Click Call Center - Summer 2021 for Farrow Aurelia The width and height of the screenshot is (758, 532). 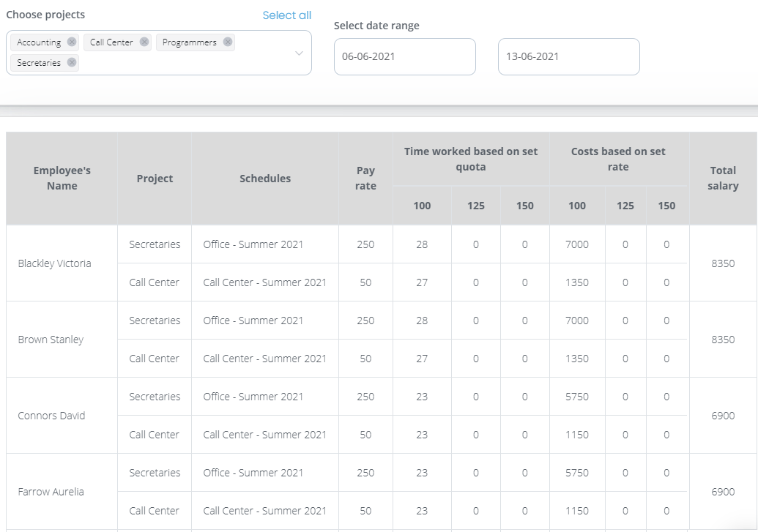(x=265, y=511)
